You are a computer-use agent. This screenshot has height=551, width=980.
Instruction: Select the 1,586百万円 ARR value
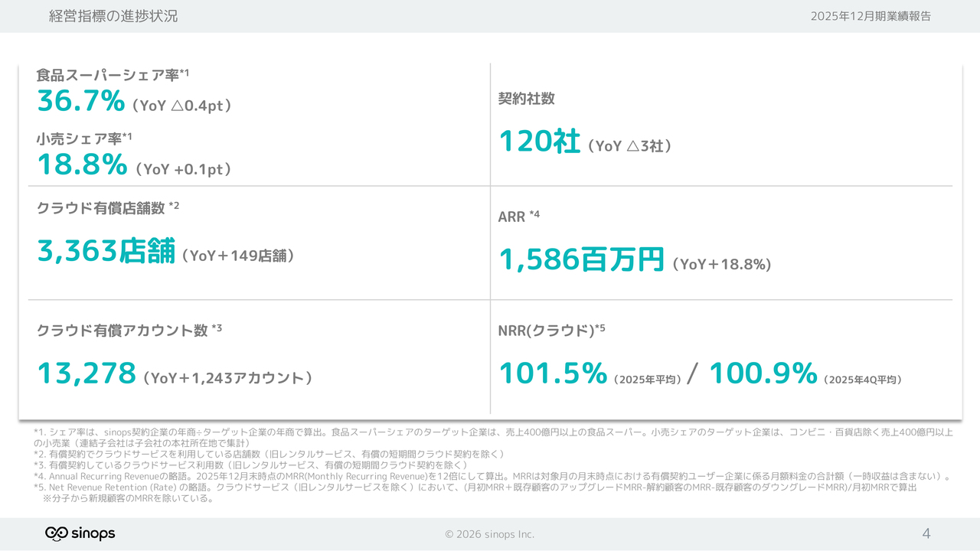click(581, 261)
